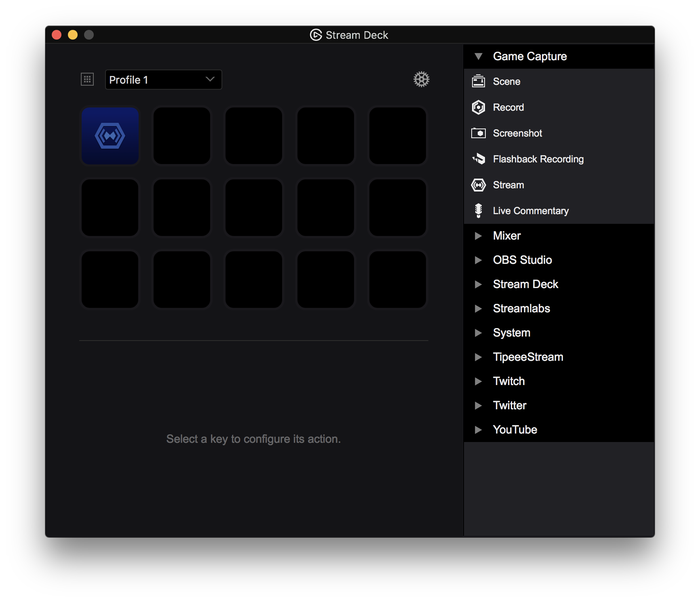Expand the YouTube action group
The height and width of the screenshot is (602, 700).
point(479,429)
